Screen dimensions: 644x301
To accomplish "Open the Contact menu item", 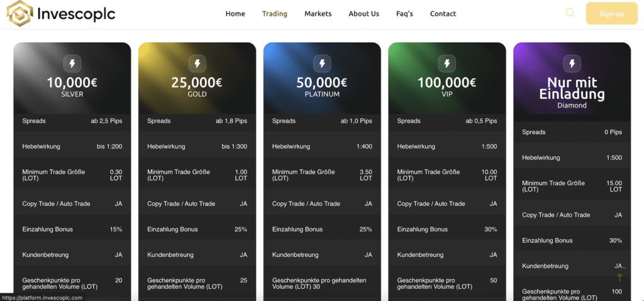I will pyautogui.click(x=443, y=14).
